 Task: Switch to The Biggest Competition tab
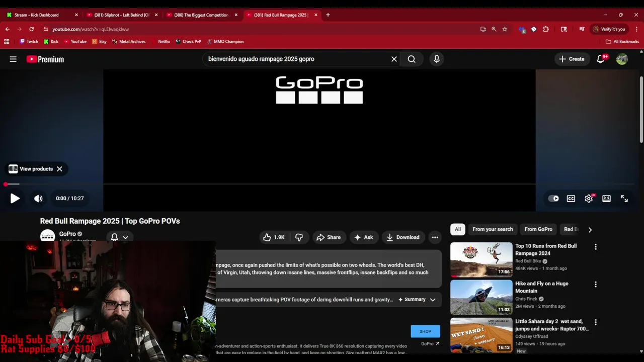coord(201,15)
